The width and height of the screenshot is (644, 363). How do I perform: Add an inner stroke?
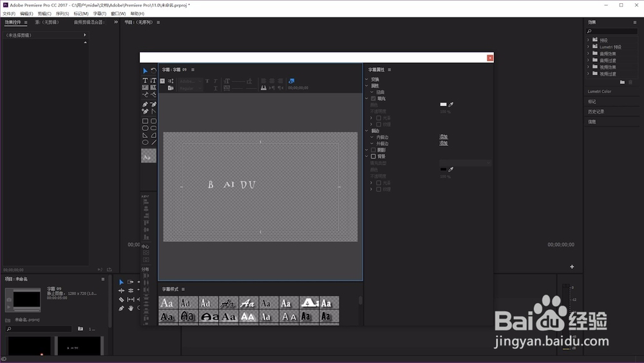(444, 137)
